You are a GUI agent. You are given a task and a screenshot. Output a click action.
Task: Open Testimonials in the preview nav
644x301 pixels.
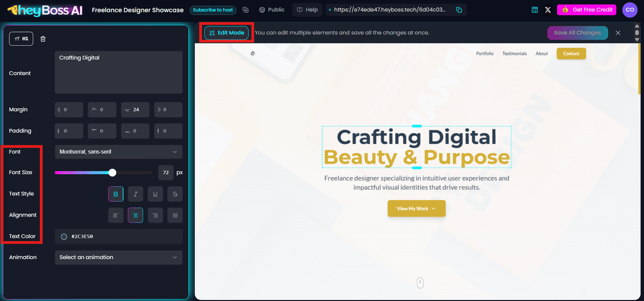tap(515, 53)
